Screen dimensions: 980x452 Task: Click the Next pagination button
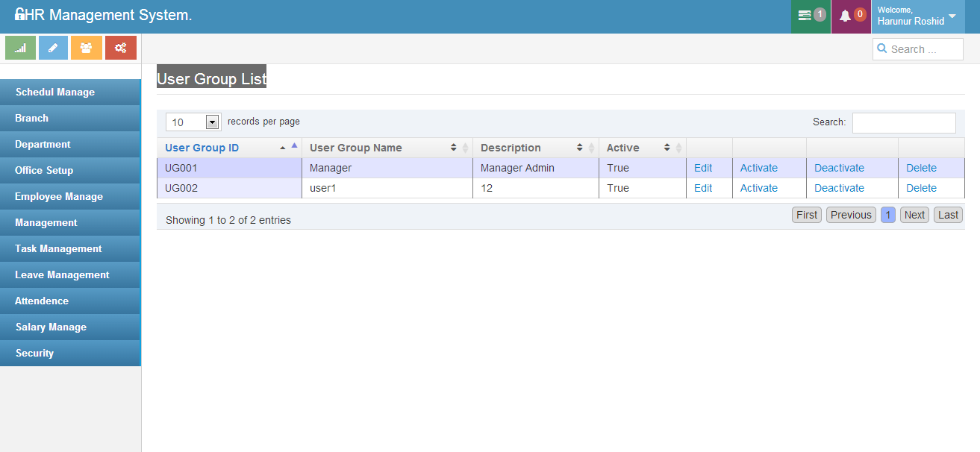coord(914,215)
